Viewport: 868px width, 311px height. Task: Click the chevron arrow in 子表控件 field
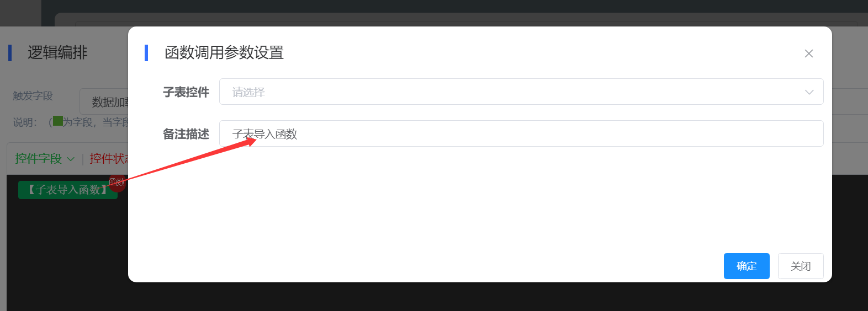click(x=809, y=92)
